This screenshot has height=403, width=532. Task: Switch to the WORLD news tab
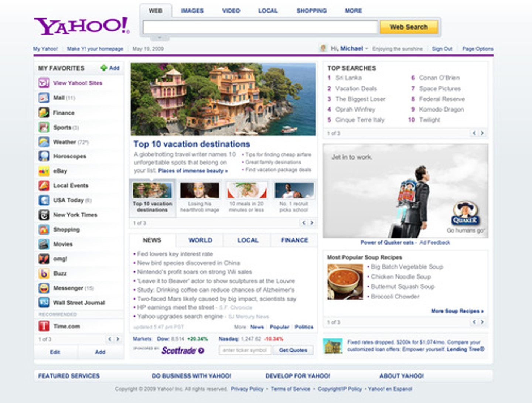pyautogui.click(x=200, y=240)
